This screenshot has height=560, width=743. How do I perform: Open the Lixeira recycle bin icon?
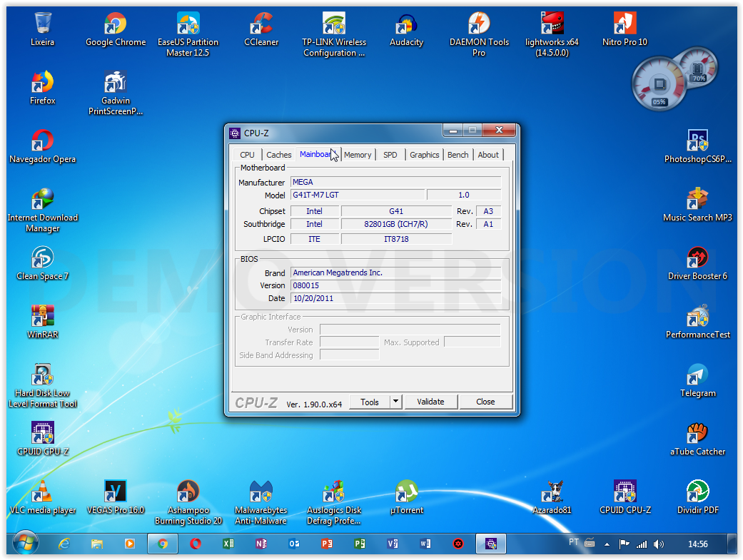coord(42,29)
